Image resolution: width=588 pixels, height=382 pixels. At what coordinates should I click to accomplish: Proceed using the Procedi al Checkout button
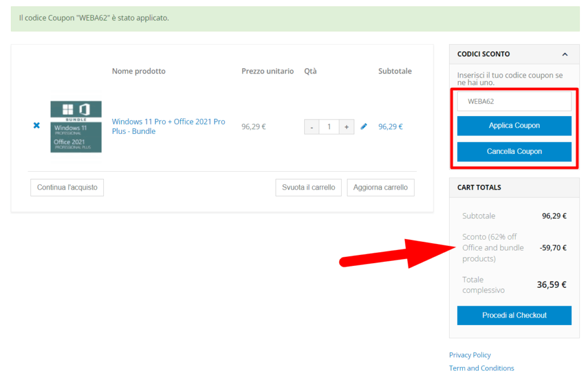click(x=514, y=315)
